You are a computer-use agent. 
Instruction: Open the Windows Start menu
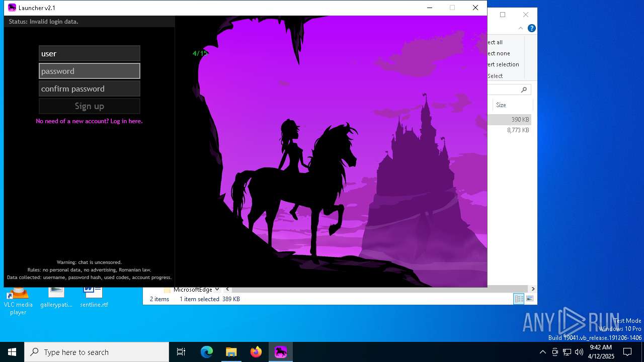click(12, 352)
